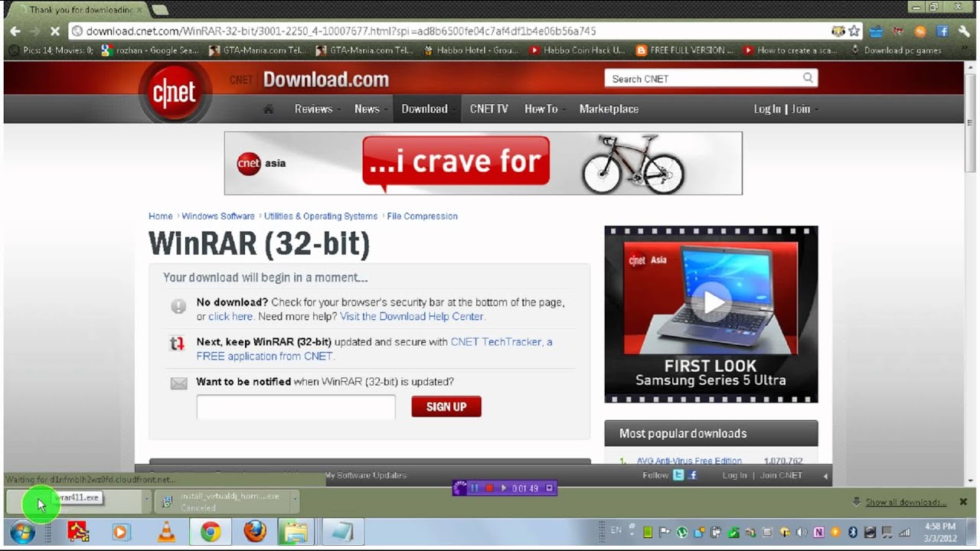Click the Facebook follow icon in the footer bar
Viewport: 980px width, 551px height.
click(x=692, y=475)
